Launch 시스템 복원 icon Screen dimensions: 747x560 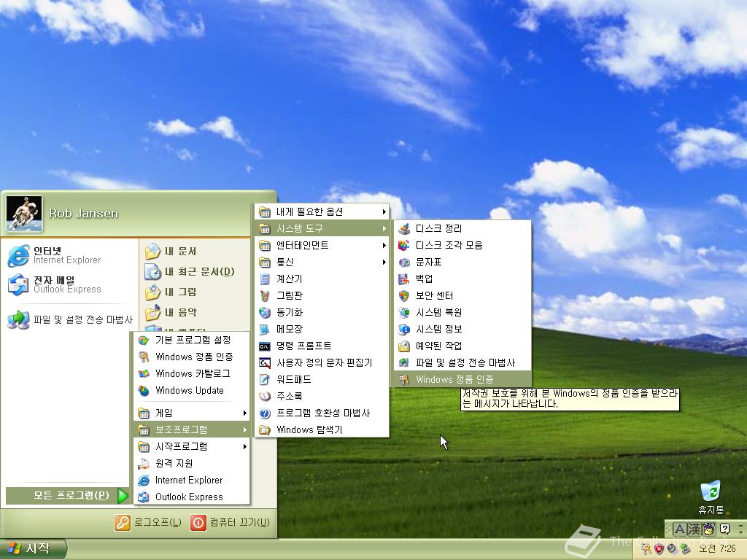[404, 312]
